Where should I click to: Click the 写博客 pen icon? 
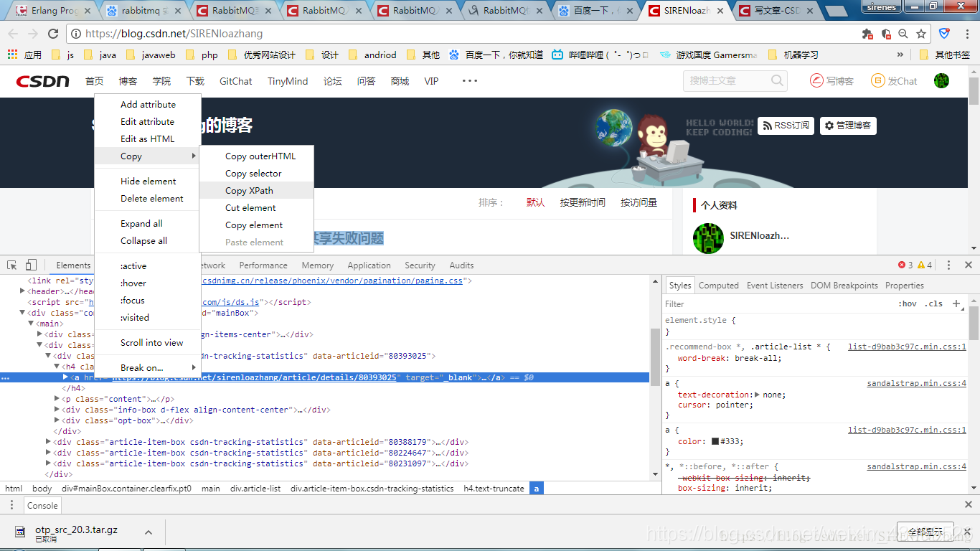816,81
